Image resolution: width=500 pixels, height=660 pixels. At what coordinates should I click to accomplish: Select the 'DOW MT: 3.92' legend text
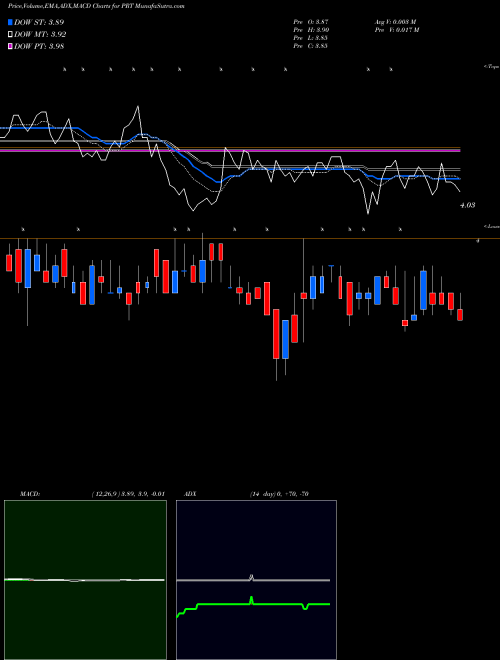coord(40,35)
